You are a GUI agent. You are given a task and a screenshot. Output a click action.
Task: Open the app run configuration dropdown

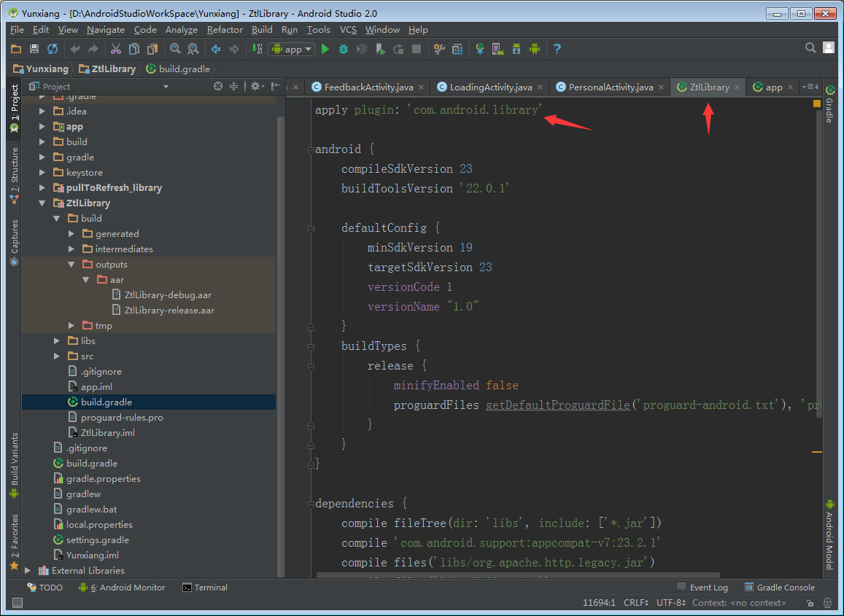(291, 49)
